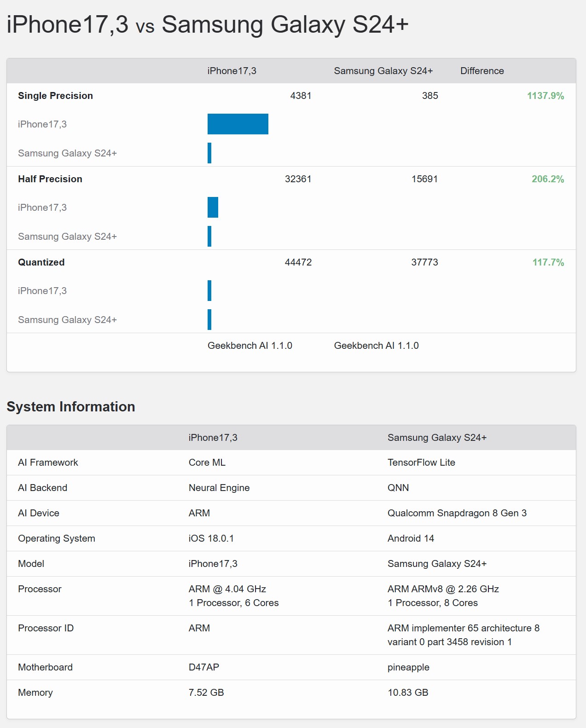Click the pineapple motherboard value
Screen dimensions: 586x728
point(408,667)
